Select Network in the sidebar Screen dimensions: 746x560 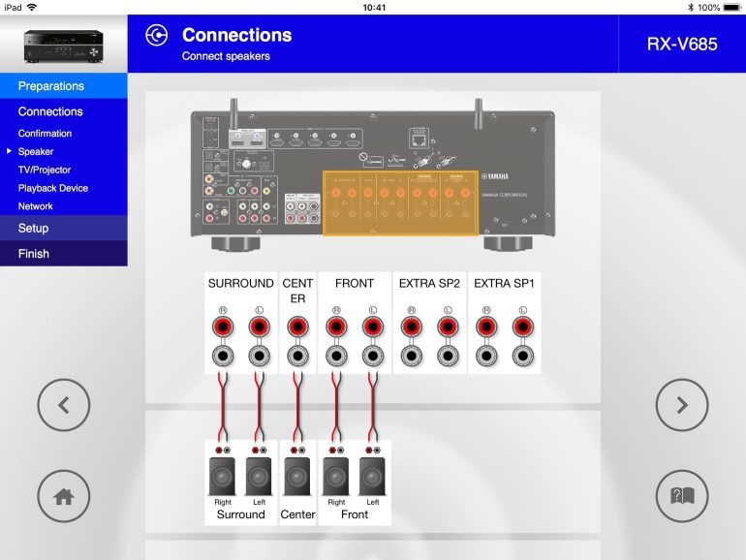click(x=36, y=206)
